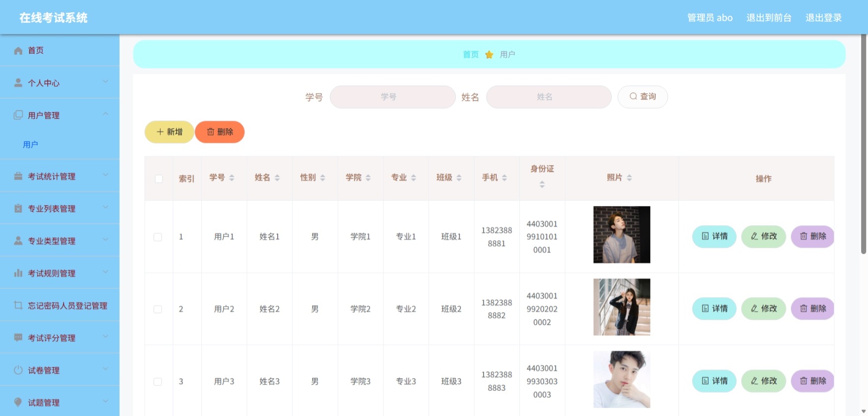
Task: Open 首页 in the sidebar menu
Action: [60, 50]
